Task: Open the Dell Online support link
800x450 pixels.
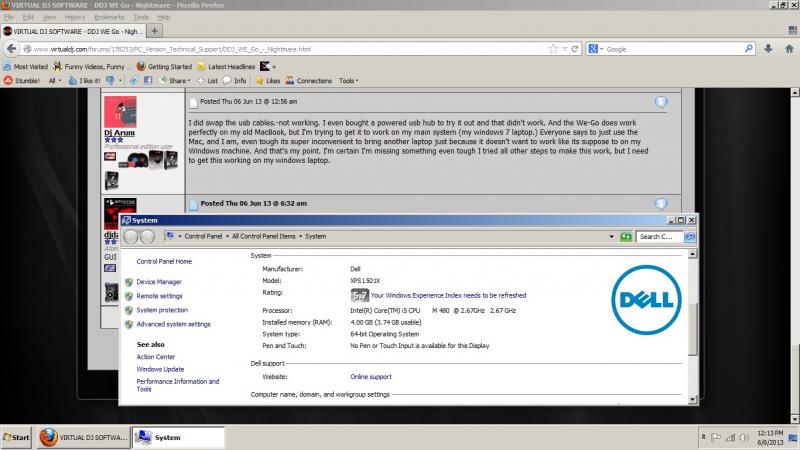Action: pos(371,377)
